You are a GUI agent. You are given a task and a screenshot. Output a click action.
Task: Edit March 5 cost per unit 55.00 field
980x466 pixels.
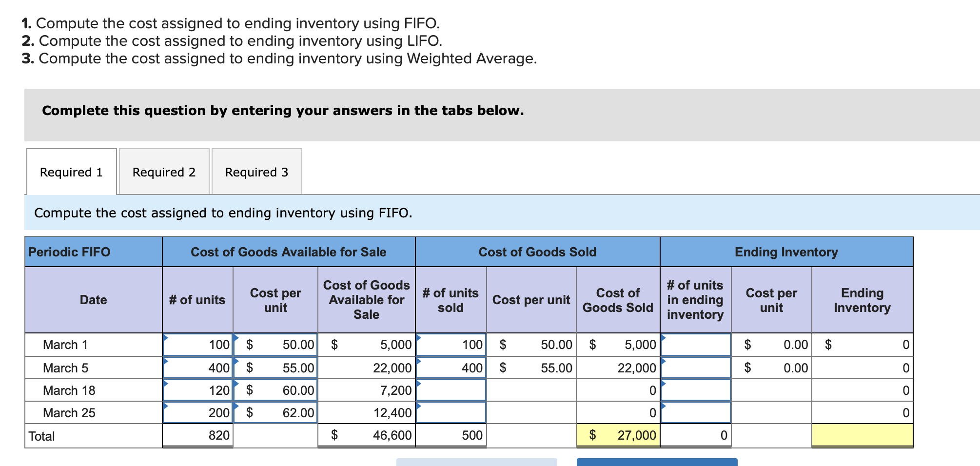pyautogui.click(x=275, y=368)
